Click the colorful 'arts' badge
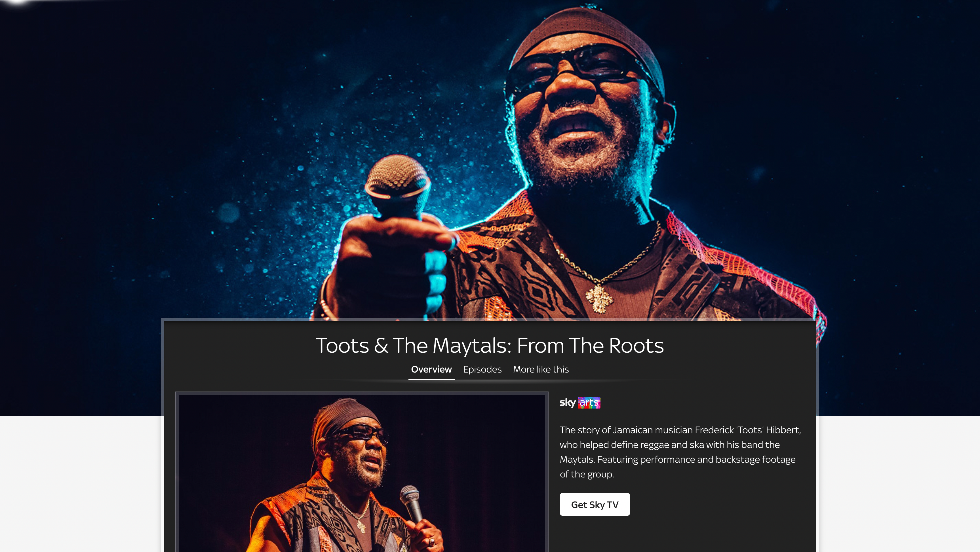980x552 pixels. tap(589, 403)
